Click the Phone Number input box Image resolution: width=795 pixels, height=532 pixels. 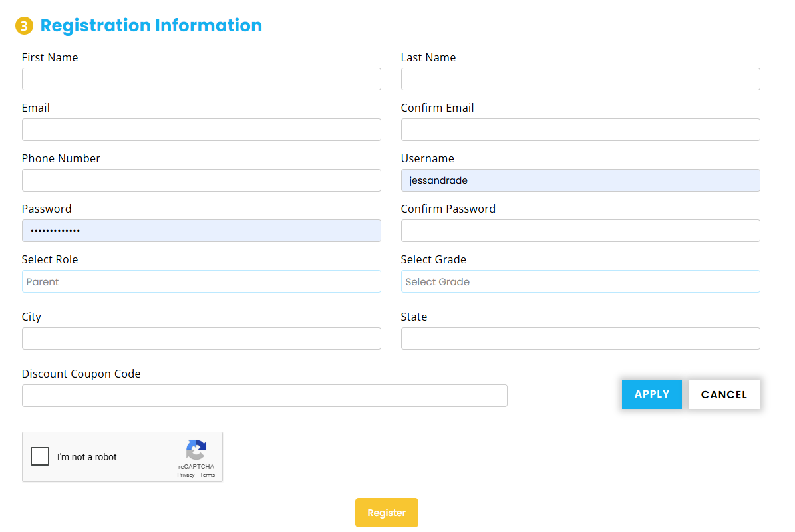201,180
